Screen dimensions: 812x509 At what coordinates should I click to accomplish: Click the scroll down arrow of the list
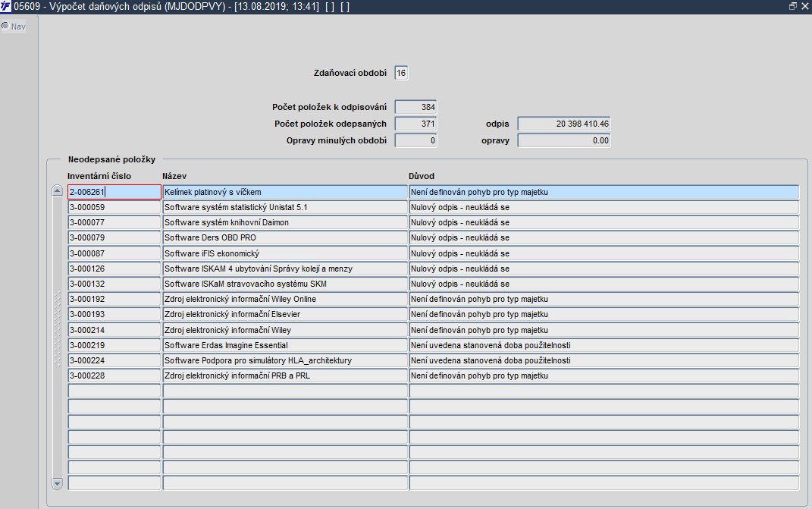[58, 483]
